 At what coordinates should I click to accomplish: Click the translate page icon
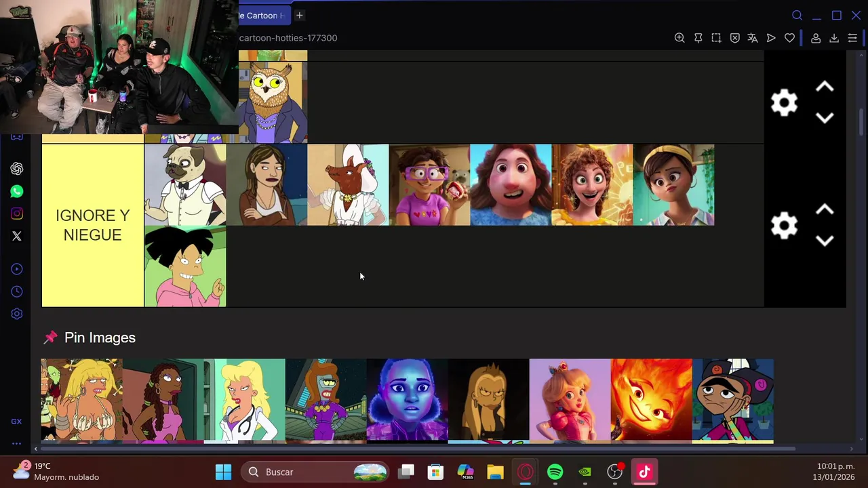pos(753,38)
